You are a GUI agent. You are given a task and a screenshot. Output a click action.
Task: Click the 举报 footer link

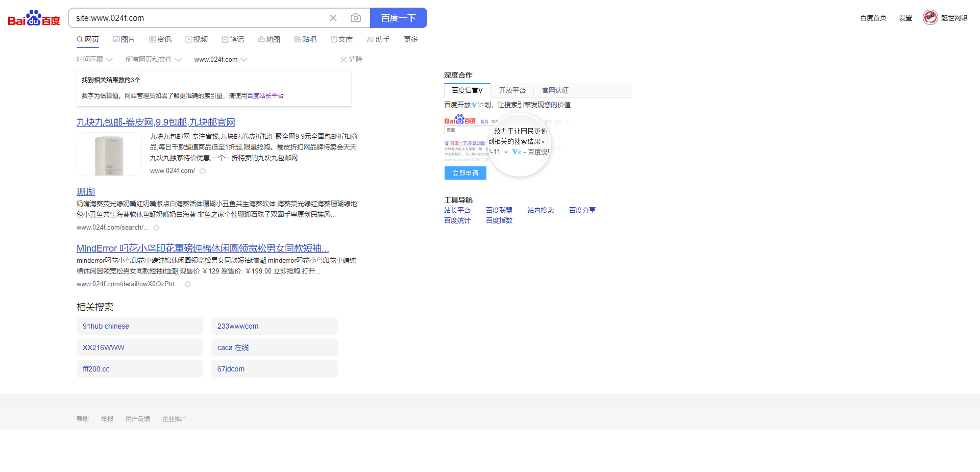(x=107, y=419)
